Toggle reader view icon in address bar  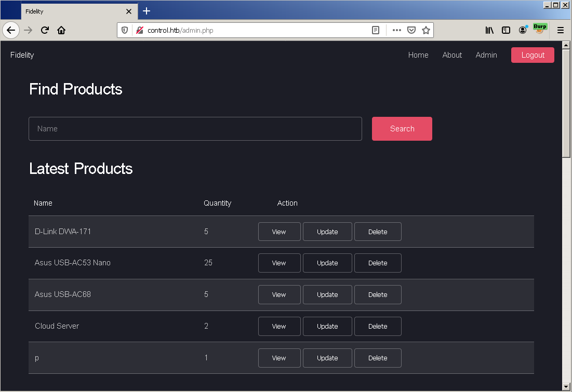[376, 30]
